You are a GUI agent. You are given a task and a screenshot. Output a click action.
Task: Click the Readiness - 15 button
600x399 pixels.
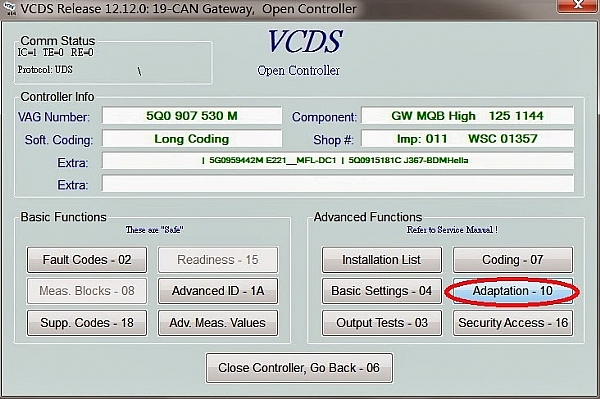pos(218,260)
